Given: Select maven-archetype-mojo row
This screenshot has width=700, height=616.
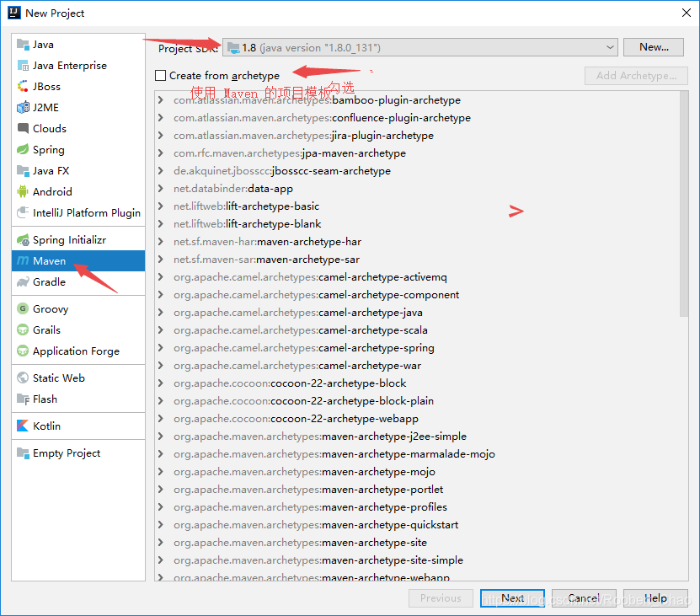Looking at the screenshot, I should click(417, 472).
